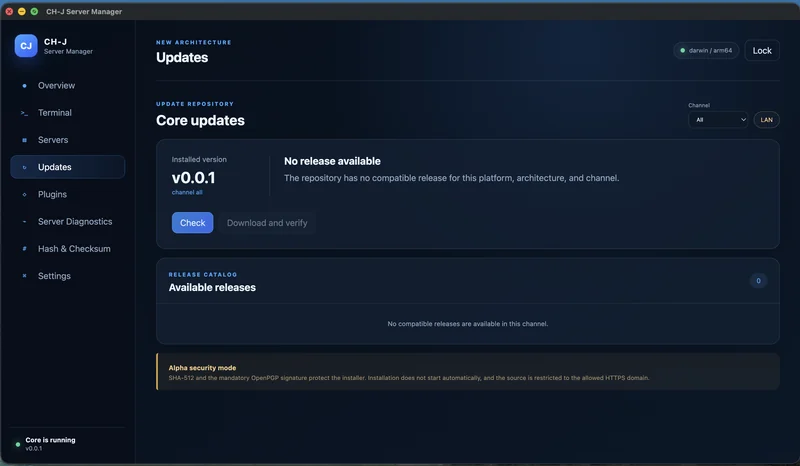Click the Lock button
800x466 pixels.
tap(762, 51)
